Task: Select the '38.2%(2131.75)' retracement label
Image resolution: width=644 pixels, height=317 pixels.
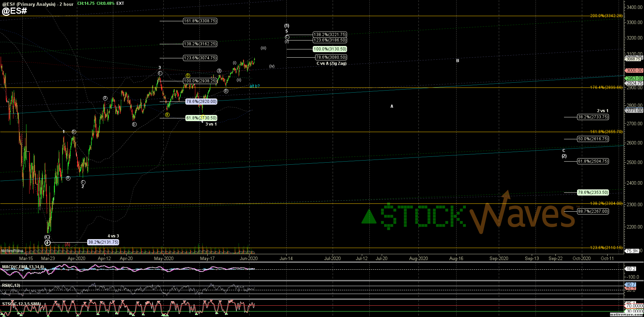Action: coord(103,242)
